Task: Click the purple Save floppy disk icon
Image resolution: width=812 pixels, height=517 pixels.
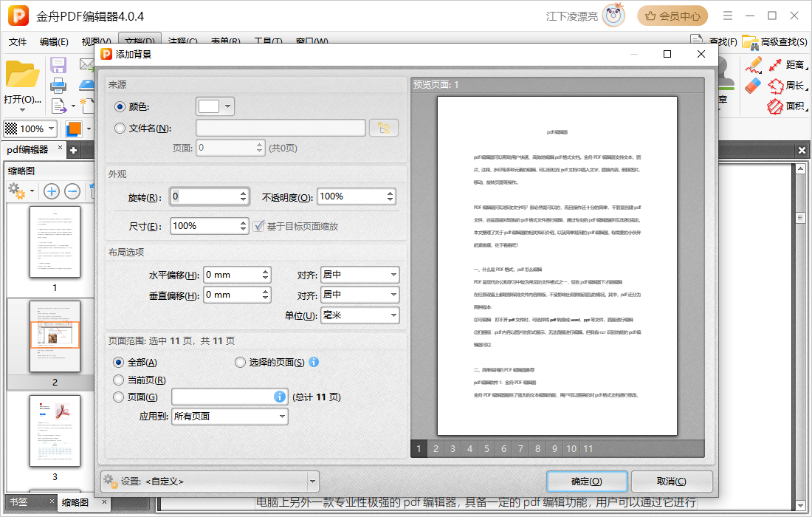Action: (x=58, y=65)
